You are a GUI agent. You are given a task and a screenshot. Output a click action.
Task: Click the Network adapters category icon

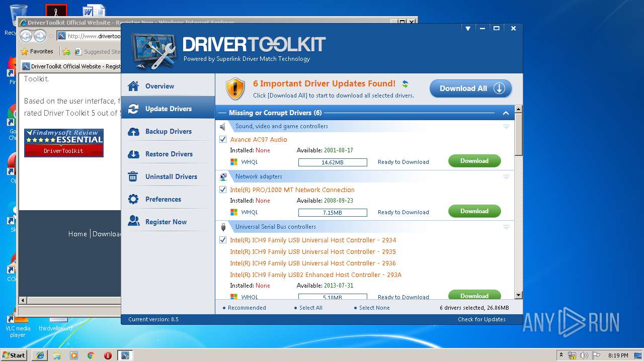[x=223, y=176]
